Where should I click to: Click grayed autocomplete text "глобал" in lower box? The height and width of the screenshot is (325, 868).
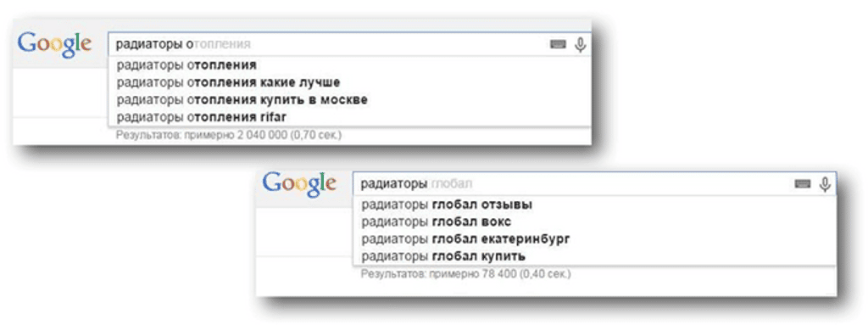(x=452, y=183)
